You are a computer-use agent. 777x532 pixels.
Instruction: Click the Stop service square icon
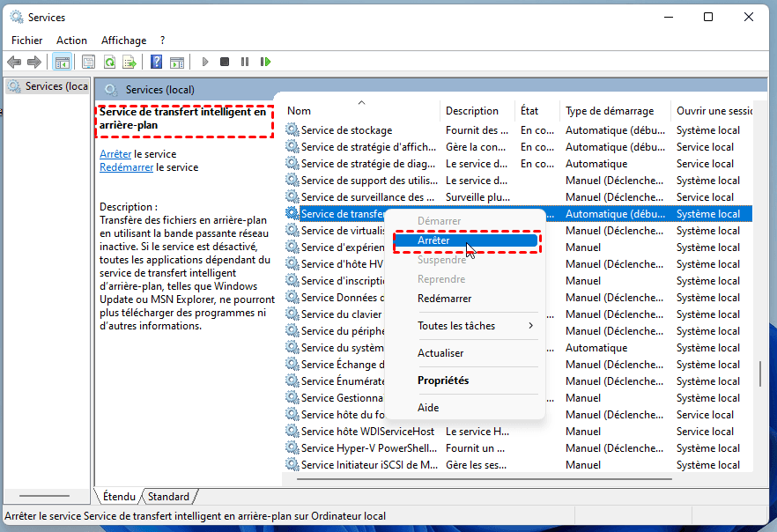(x=225, y=62)
